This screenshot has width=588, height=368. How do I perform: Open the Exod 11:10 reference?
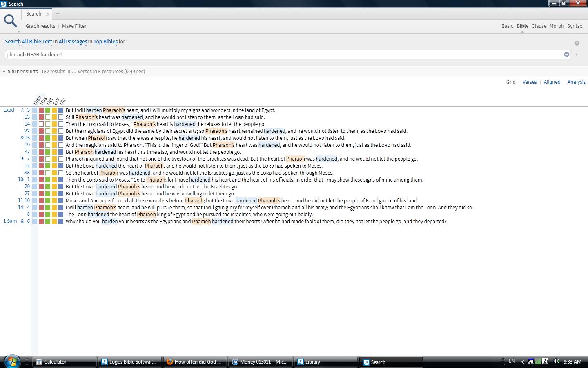coord(24,200)
